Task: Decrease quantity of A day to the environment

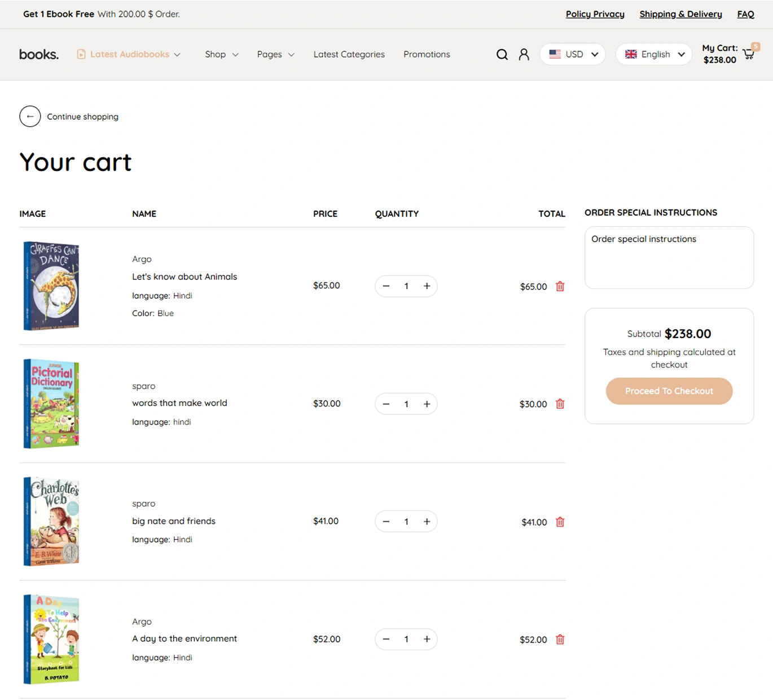Action: click(x=386, y=639)
